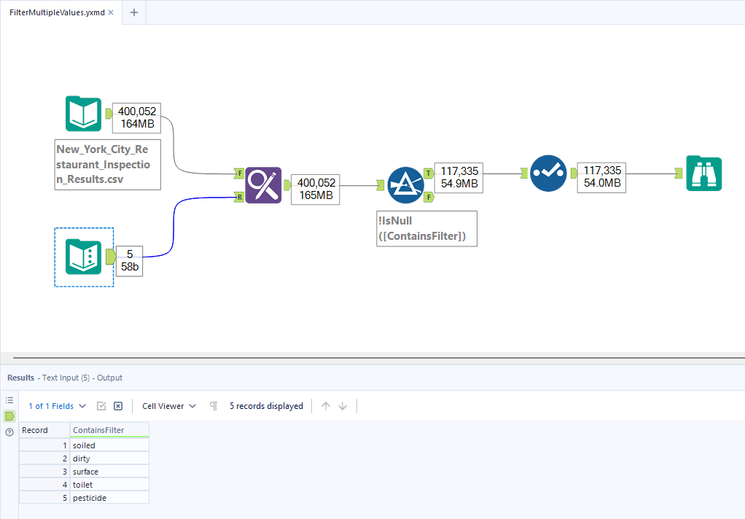
Task: Select the 'surface' cell
Action: pos(109,471)
